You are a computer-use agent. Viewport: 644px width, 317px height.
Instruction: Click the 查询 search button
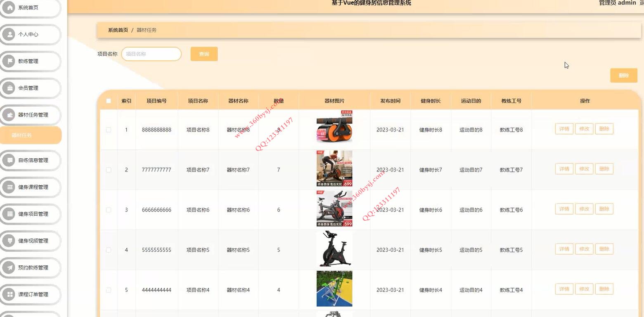(204, 54)
